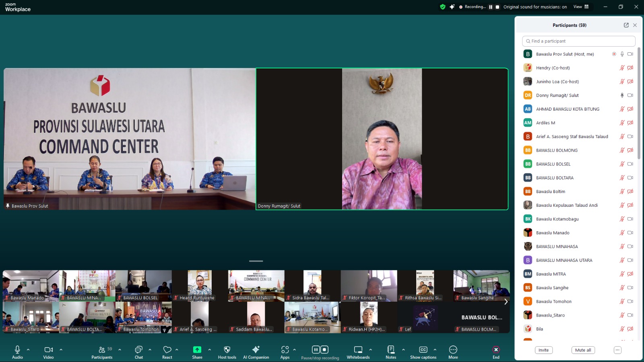This screenshot has width=644, height=362.
Task: Click the Mute all button
Action: (x=583, y=350)
